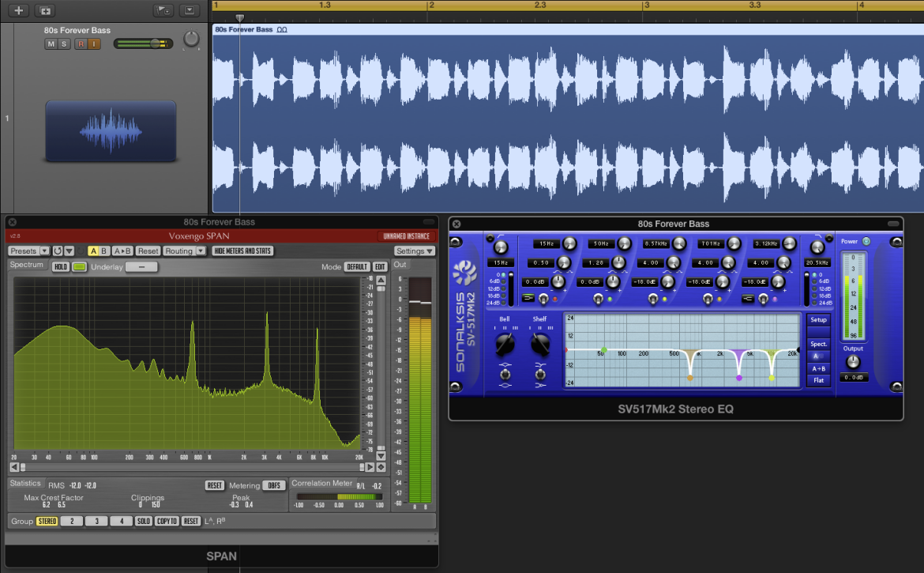924x573 pixels.
Task: Select the STEREO group in SPAN
Action: 47,521
